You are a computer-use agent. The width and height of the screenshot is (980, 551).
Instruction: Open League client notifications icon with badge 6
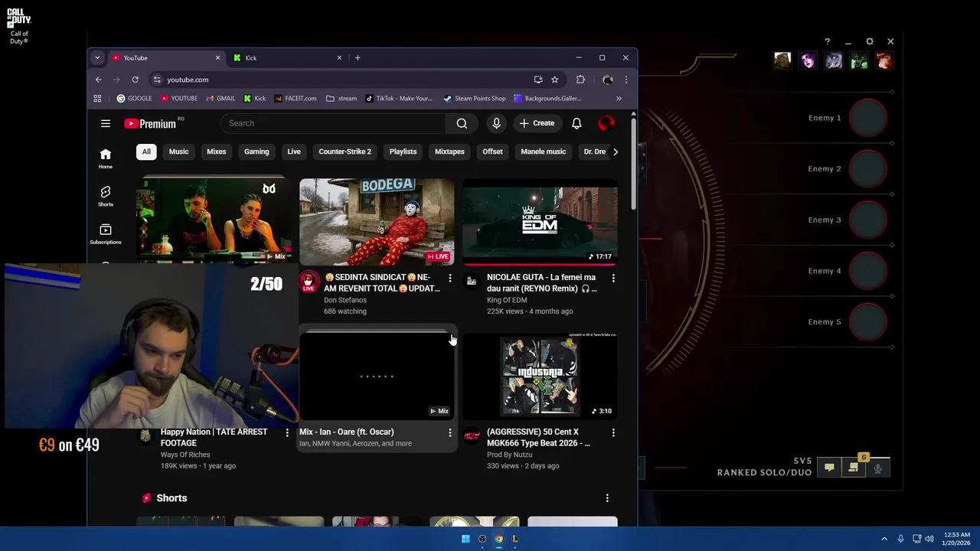click(854, 468)
